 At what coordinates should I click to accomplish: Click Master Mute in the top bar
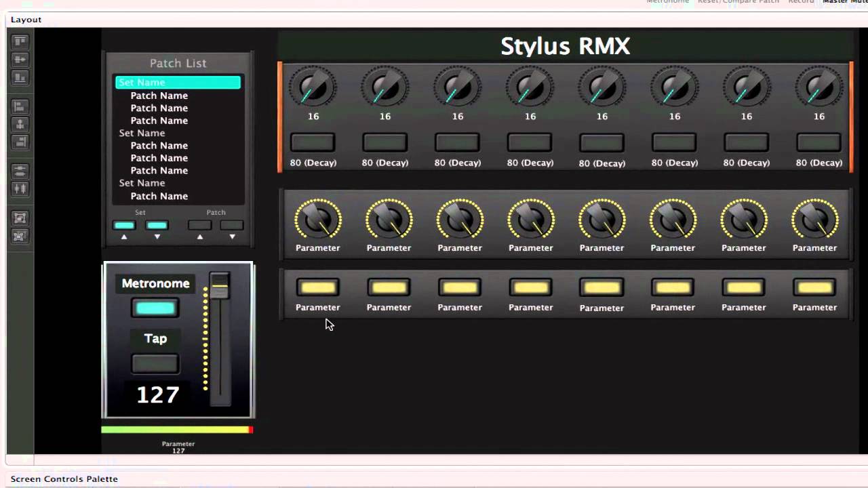pyautogui.click(x=845, y=2)
